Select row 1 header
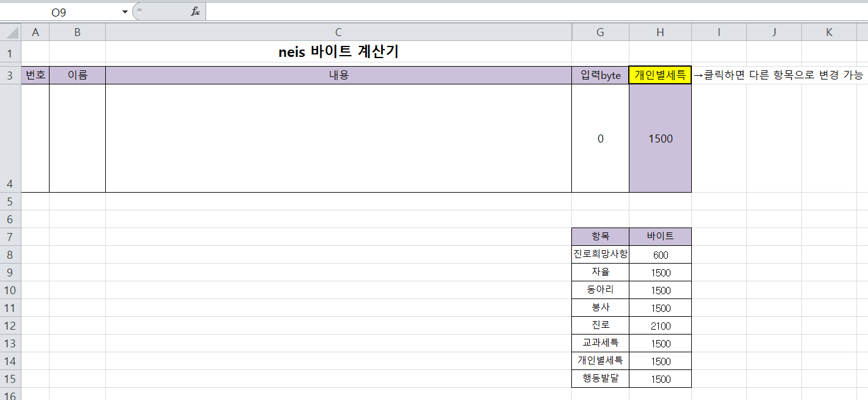This screenshot has height=400, width=868. click(10, 53)
